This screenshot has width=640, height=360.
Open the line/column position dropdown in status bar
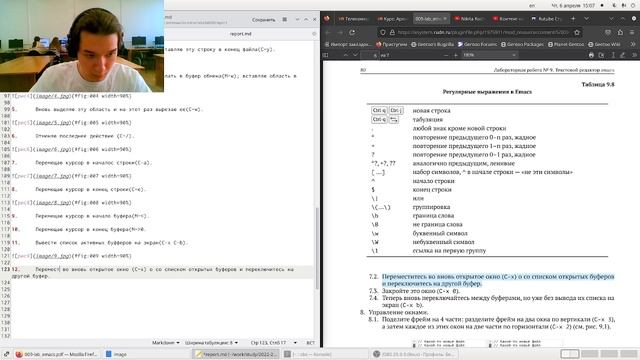273,343
